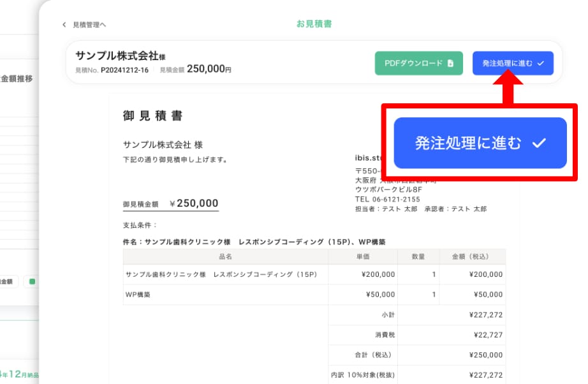
Task: Select the 支払条件 label
Action: 140,225
